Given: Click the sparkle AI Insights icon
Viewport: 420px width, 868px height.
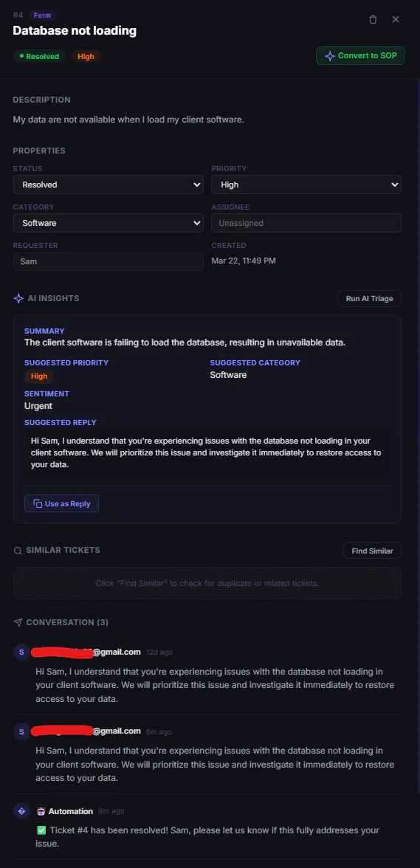Looking at the screenshot, I should (18, 298).
